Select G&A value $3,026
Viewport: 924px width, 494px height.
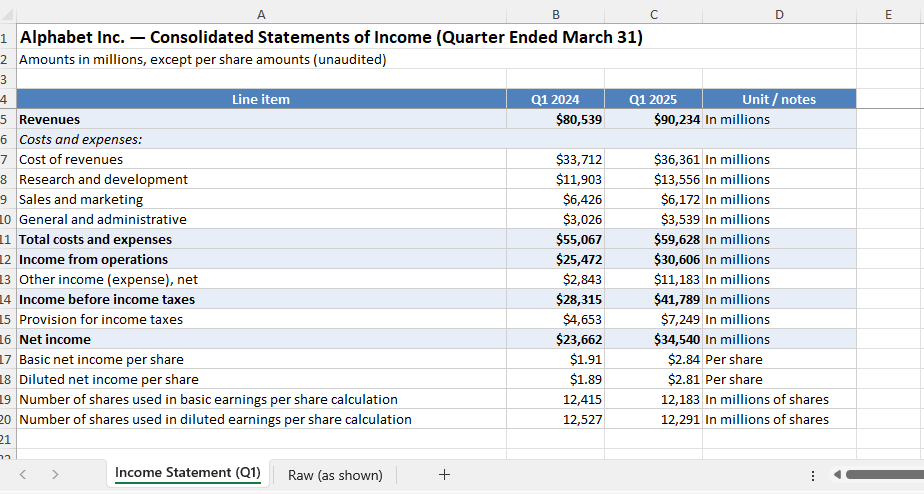pyautogui.click(x=555, y=219)
